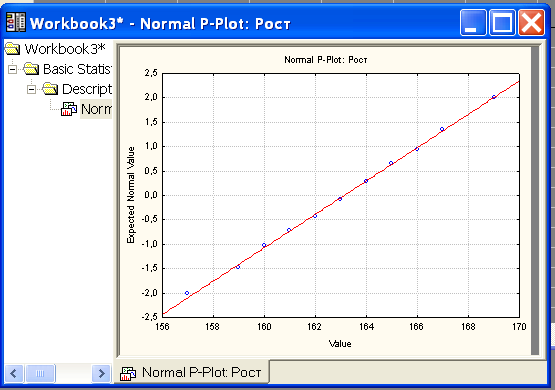Click the x-axis tick label 156
The height and width of the screenshot is (390, 555).
point(162,327)
